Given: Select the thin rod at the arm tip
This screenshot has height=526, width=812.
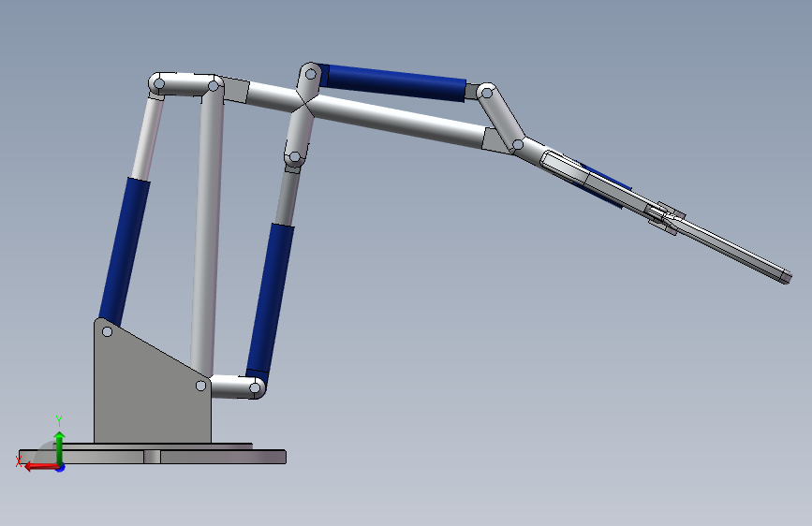Looking at the screenshot, I should pyautogui.click(x=732, y=250).
